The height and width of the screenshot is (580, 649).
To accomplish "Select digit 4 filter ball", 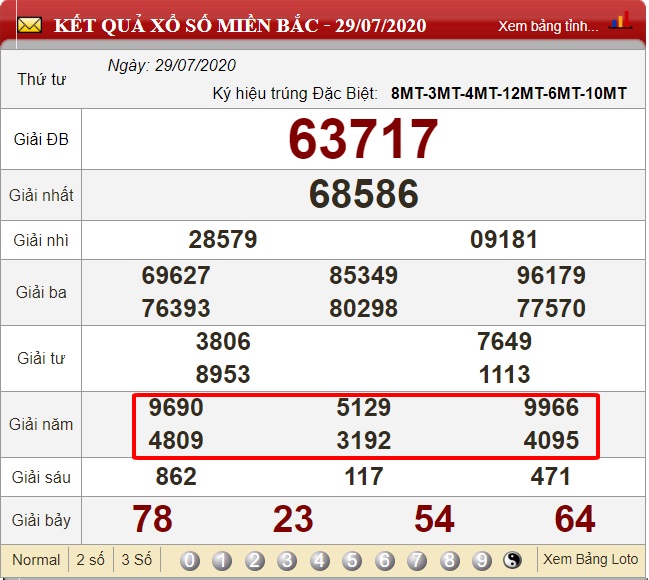I will pos(320,561).
